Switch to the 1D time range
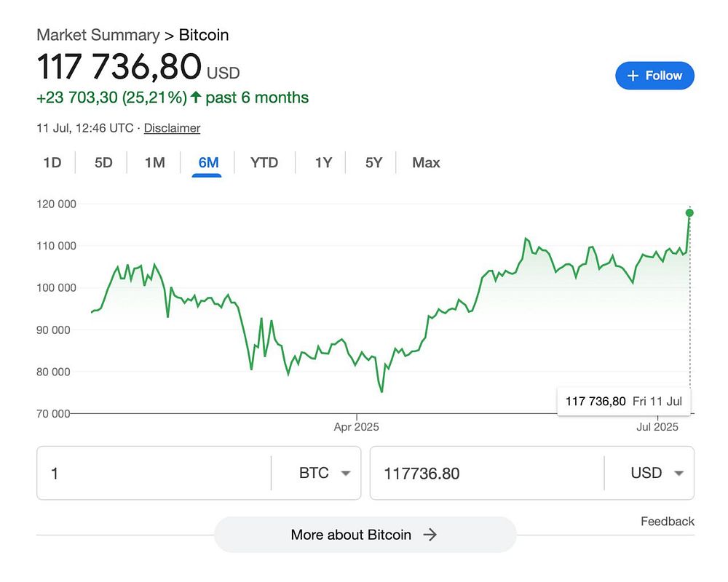728x582 pixels. coord(52,162)
